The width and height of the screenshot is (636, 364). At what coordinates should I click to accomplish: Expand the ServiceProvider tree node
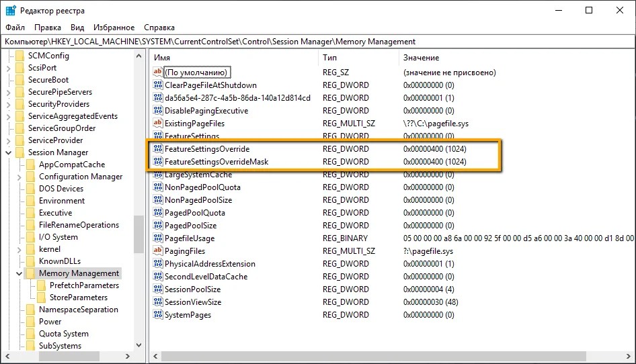[8, 140]
